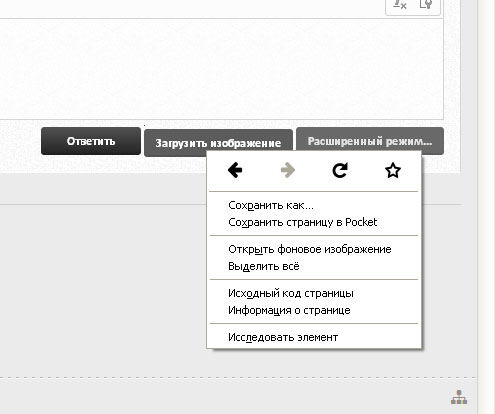Click the remove formatting icon in editor toolbar
This screenshot has width=495, height=414.
pyautogui.click(x=399, y=5)
